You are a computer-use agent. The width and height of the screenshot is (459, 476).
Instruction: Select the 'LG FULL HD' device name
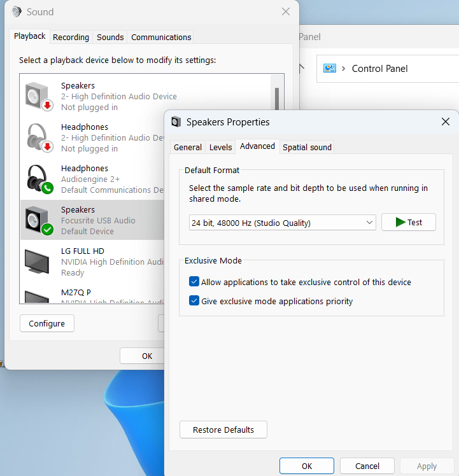pos(83,251)
